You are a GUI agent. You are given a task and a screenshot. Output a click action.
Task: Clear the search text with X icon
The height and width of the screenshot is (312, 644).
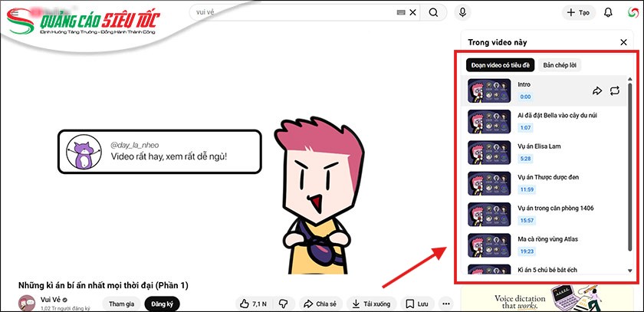pyautogui.click(x=412, y=12)
